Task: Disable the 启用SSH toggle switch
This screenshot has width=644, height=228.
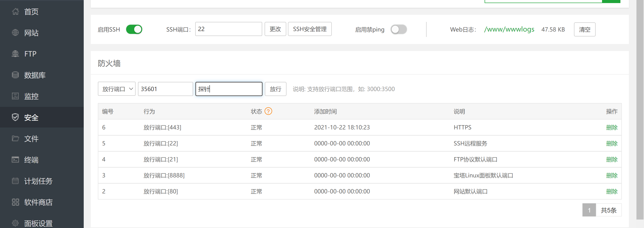Action: tap(134, 29)
